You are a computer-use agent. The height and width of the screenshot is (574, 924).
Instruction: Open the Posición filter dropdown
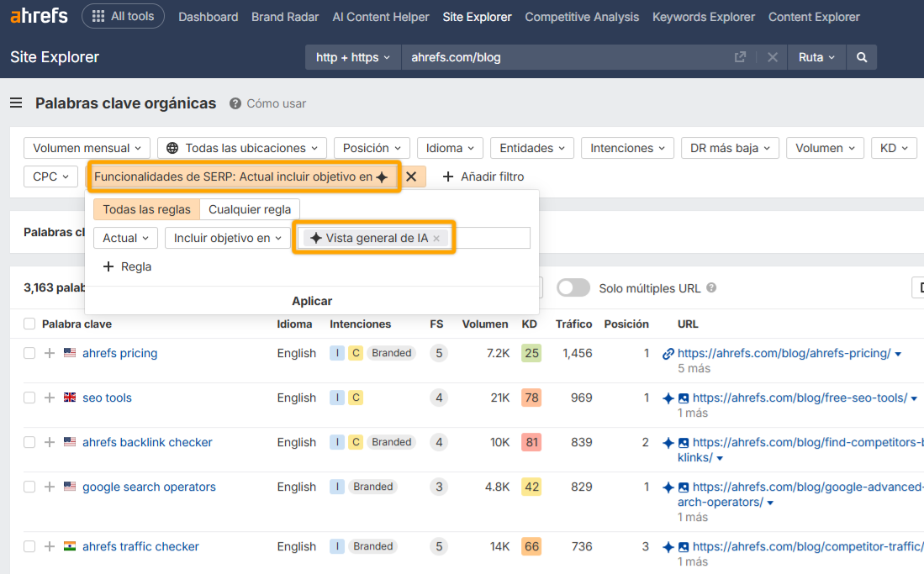pyautogui.click(x=372, y=148)
